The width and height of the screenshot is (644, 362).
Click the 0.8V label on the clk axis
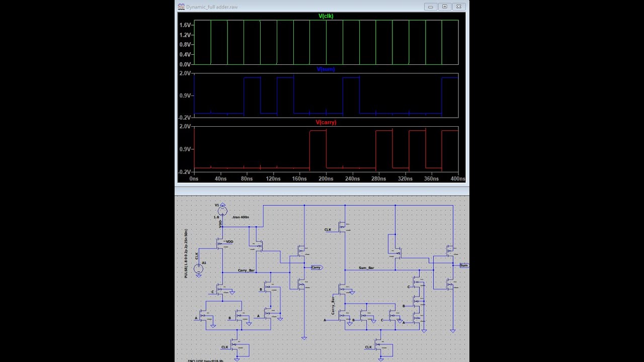[185, 45]
